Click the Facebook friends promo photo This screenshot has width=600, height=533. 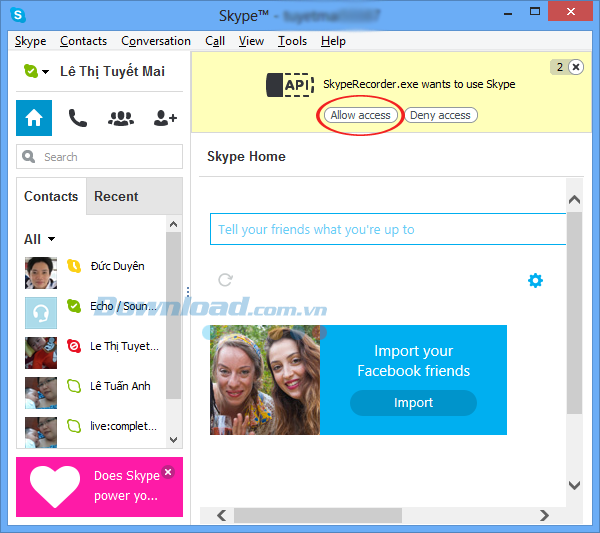point(265,380)
